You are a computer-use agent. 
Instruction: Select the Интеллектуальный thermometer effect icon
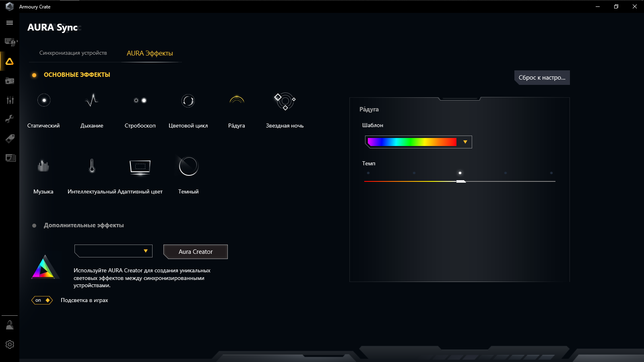(92, 166)
